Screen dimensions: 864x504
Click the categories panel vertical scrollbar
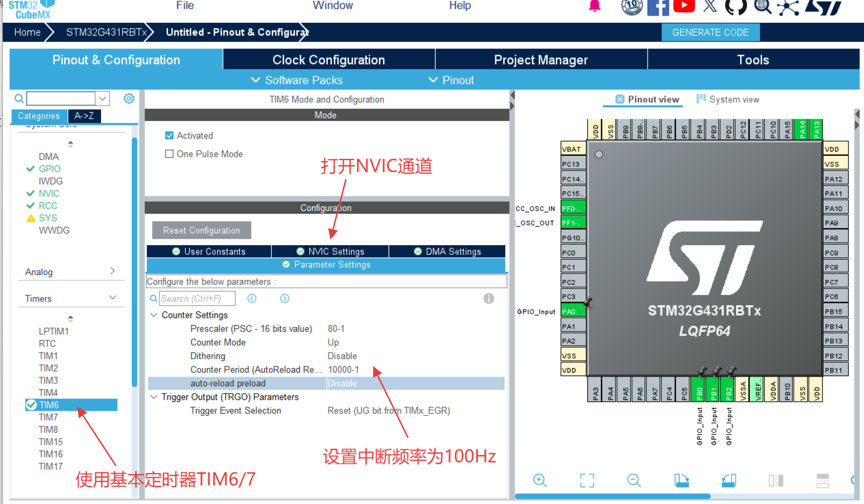tap(135, 262)
